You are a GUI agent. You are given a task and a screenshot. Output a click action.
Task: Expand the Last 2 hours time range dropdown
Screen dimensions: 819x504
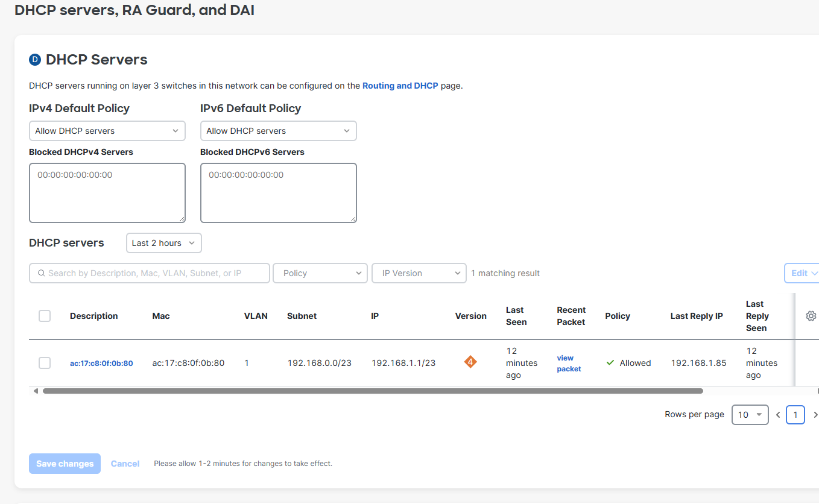pyautogui.click(x=163, y=243)
